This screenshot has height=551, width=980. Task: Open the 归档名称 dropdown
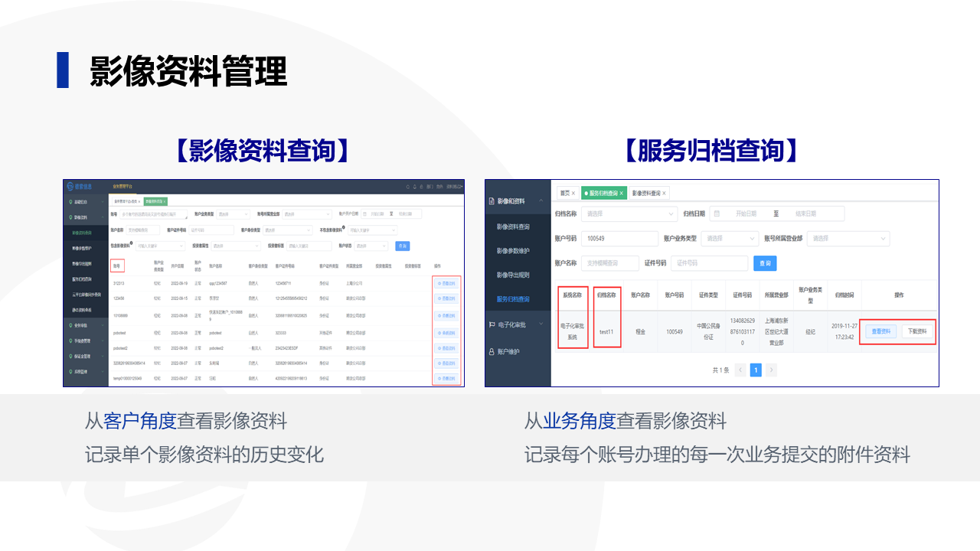point(629,214)
